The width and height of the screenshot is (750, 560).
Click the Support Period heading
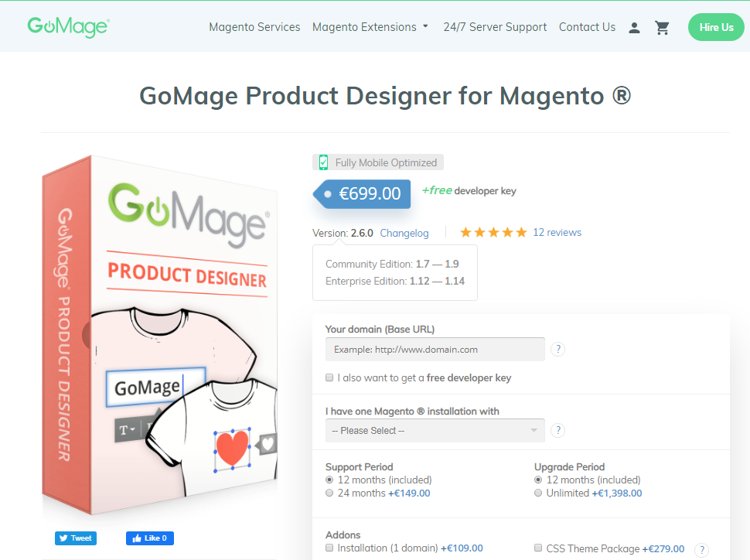[360, 466]
